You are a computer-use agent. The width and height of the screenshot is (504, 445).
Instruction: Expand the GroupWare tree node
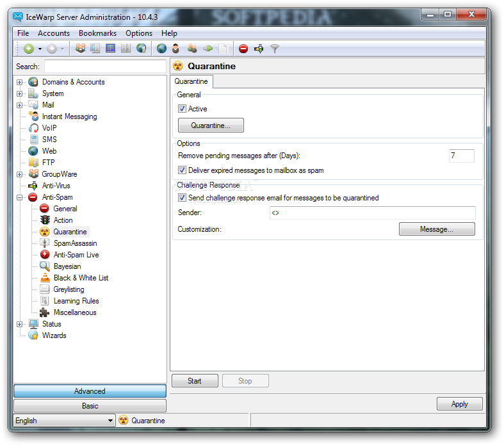click(20, 174)
